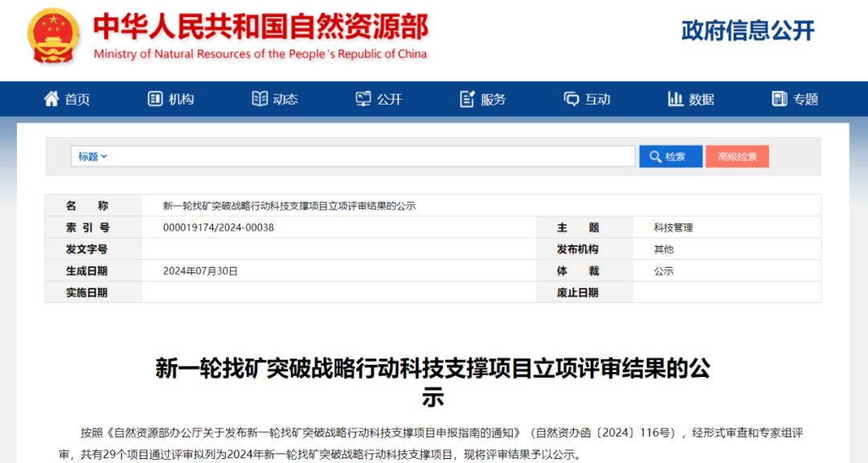Click the 科技管理 subject value

pyautogui.click(x=674, y=227)
